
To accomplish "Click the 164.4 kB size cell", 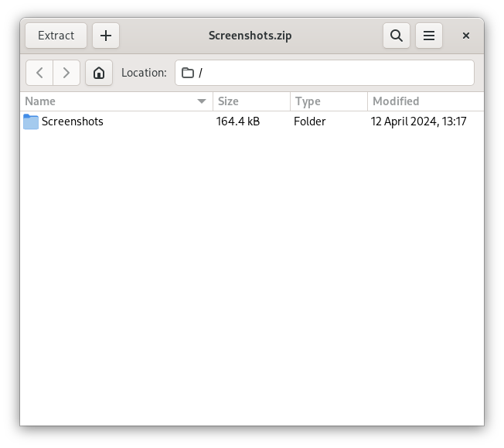I will click(x=238, y=121).
